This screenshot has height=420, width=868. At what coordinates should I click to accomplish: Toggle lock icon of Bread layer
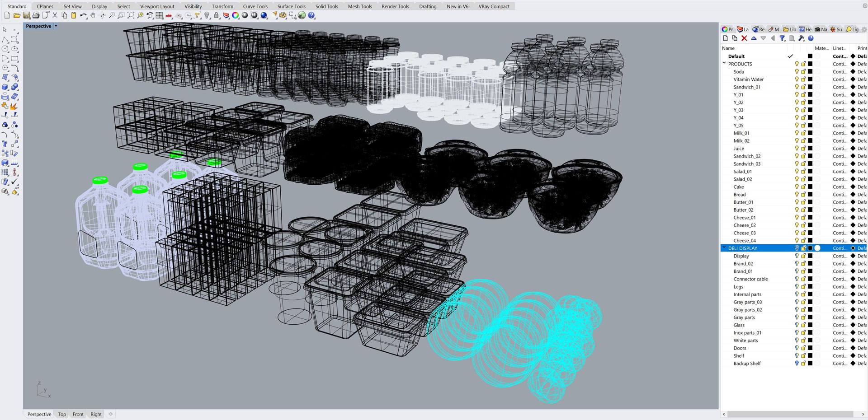pyautogui.click(x=803, y=194)
